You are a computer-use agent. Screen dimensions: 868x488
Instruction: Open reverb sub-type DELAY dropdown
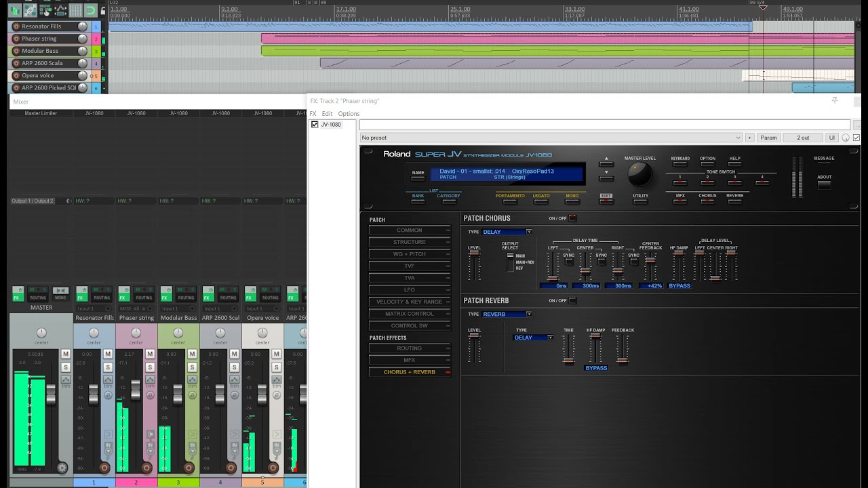[534, 338]
